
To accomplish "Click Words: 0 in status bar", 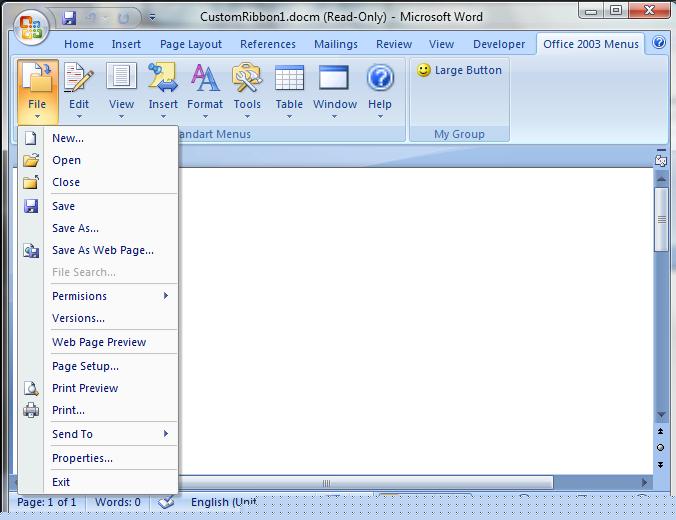I will (x=118, y=502).
